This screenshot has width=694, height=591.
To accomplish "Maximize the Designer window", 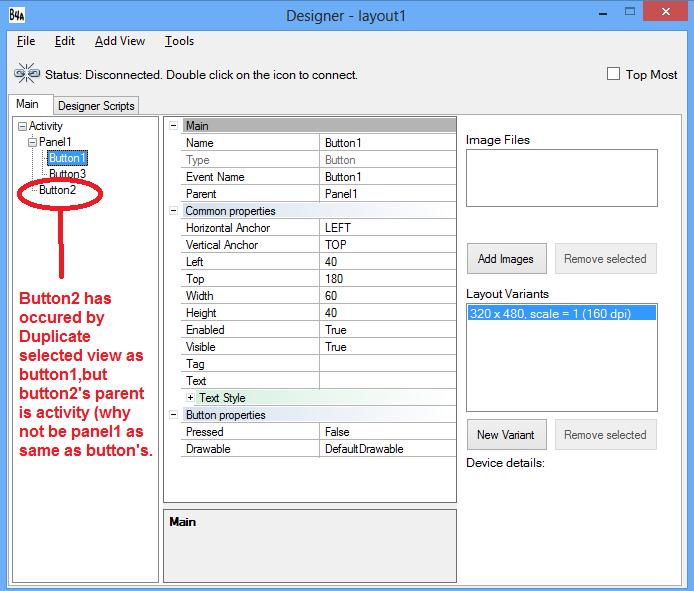I will 630,12.
